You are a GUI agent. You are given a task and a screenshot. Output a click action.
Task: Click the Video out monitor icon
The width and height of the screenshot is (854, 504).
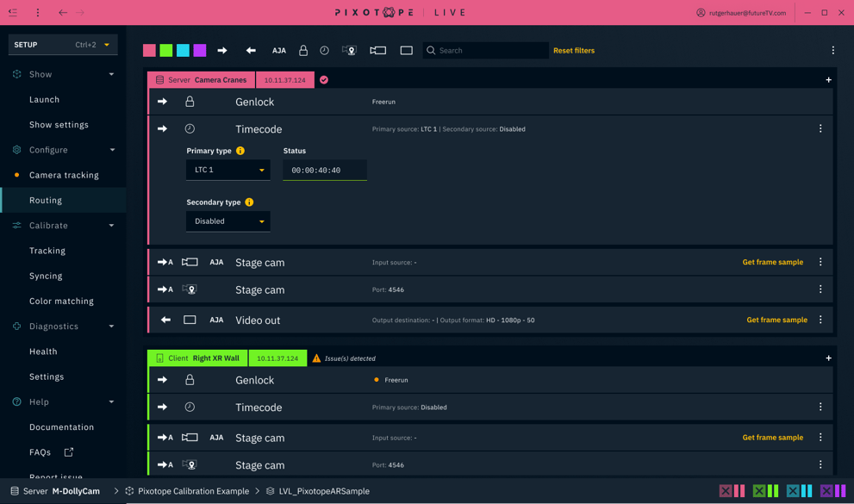[x=190, y=320]
